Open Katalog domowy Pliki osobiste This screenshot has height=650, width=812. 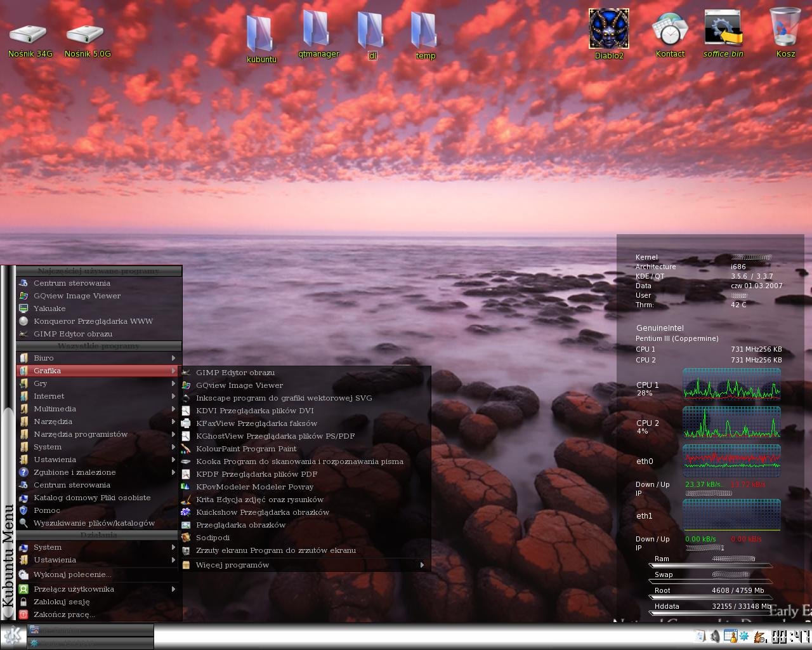point(98,498)
